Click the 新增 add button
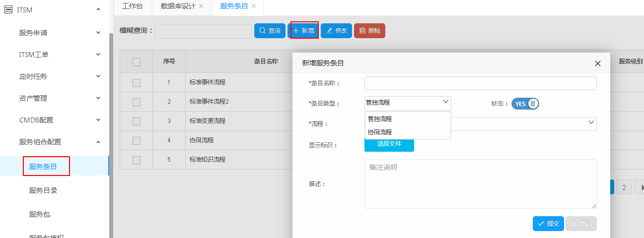Screen dimensions: 644x238 (x=304, y=31)
